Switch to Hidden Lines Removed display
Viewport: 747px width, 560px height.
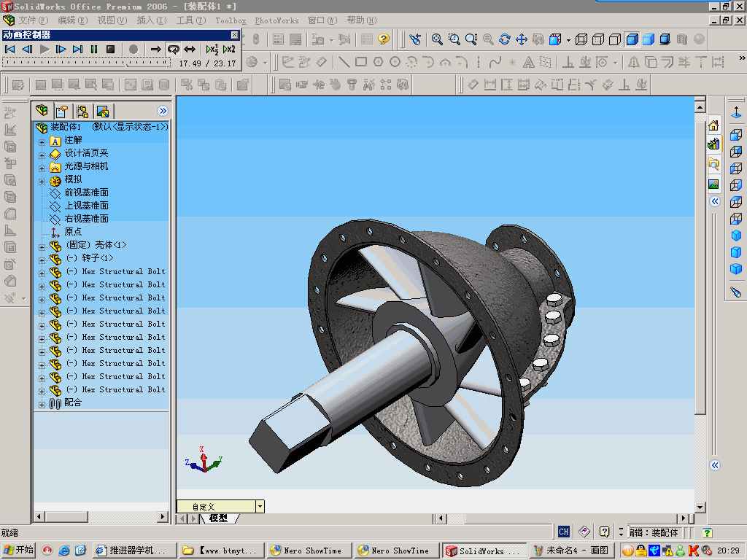pos(615,39)
